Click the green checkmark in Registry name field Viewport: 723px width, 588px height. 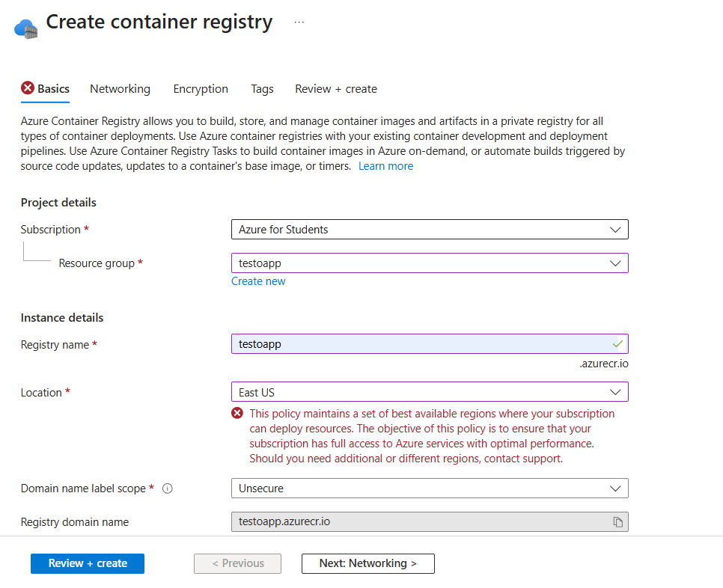point(618,344)
